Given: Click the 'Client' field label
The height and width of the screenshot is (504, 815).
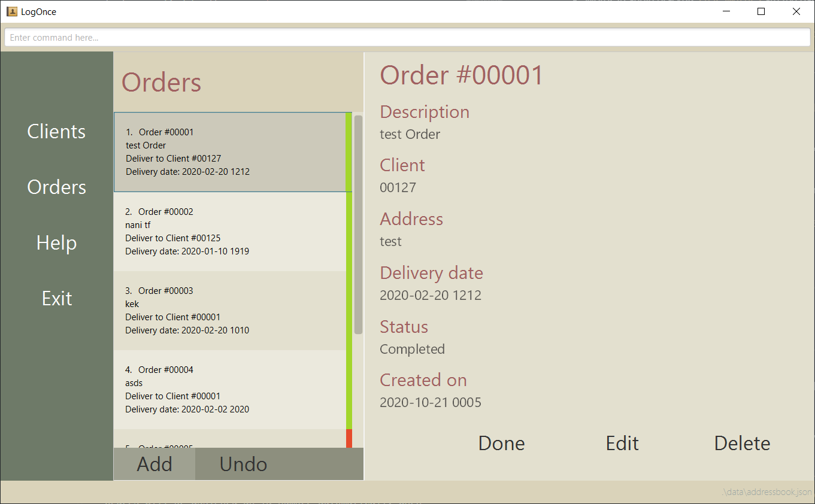Looking at the screenshot, I should (x=402, y=165).
